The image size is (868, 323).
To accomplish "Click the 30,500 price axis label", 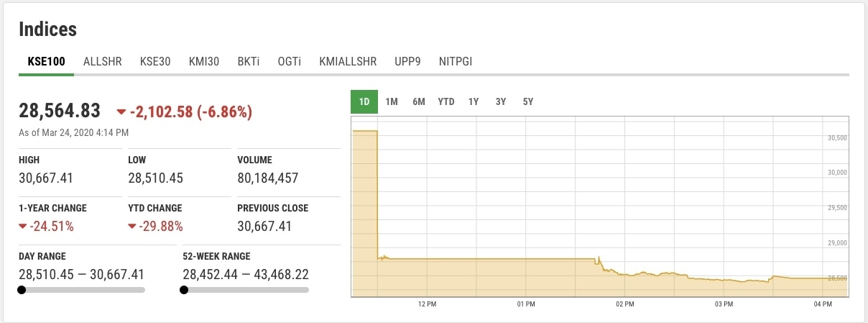I will (838, 137).
